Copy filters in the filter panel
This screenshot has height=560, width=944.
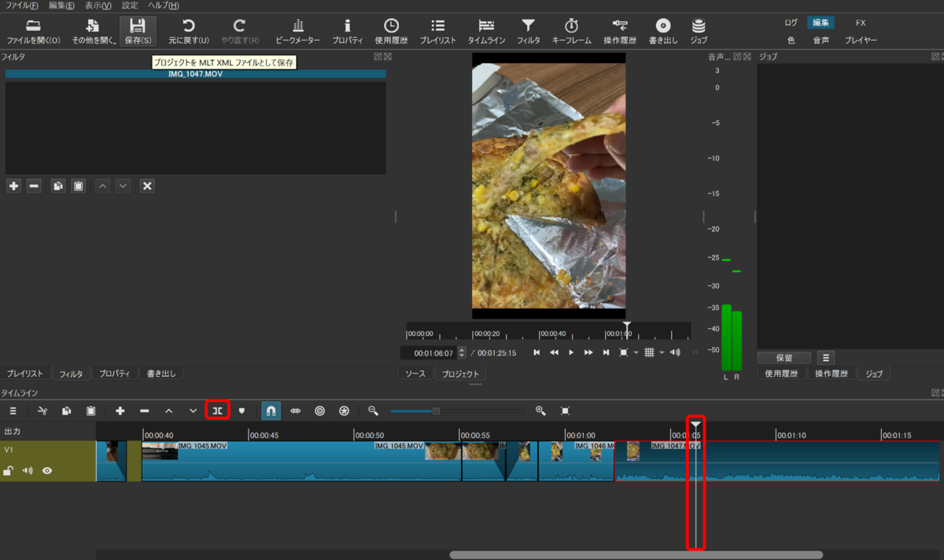click(58, 186)
